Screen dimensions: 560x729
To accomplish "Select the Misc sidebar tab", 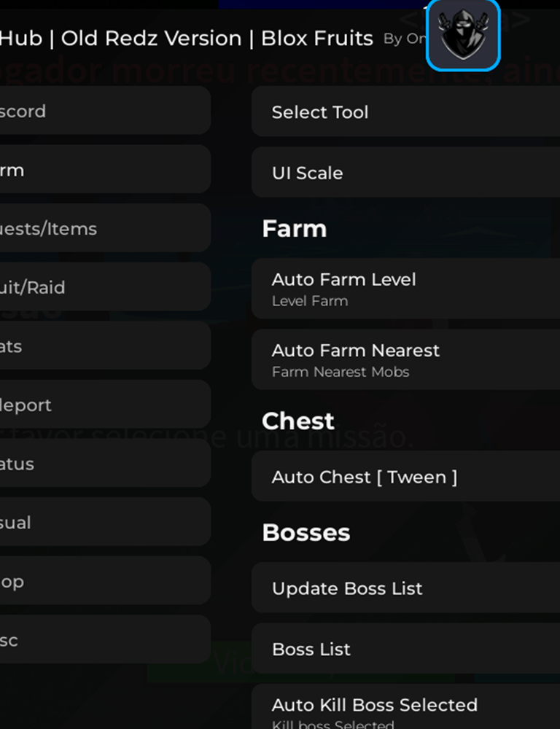I will 102,640.
